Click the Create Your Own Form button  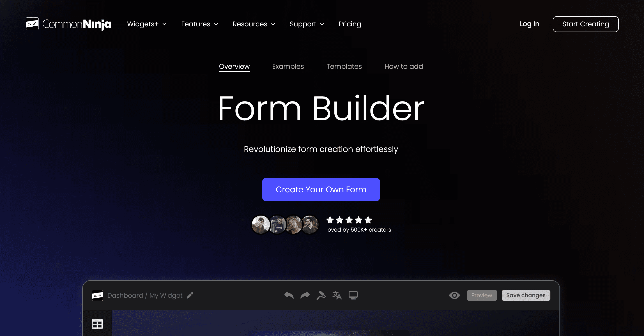pos(321,189)
